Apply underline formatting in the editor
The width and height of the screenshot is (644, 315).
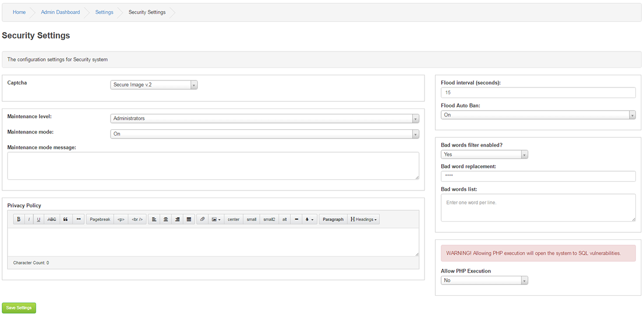[39, 219]
